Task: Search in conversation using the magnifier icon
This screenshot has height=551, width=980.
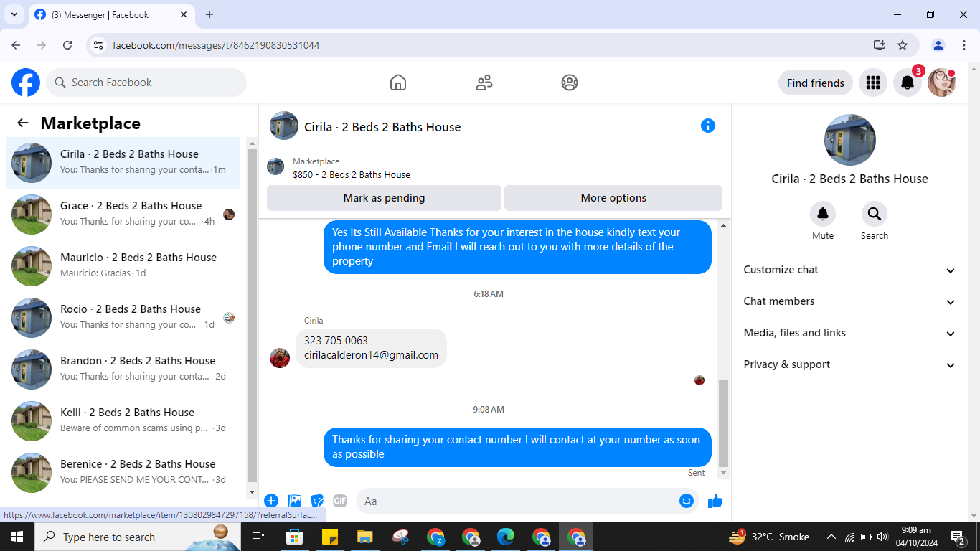Action: [x=875, y=214]
